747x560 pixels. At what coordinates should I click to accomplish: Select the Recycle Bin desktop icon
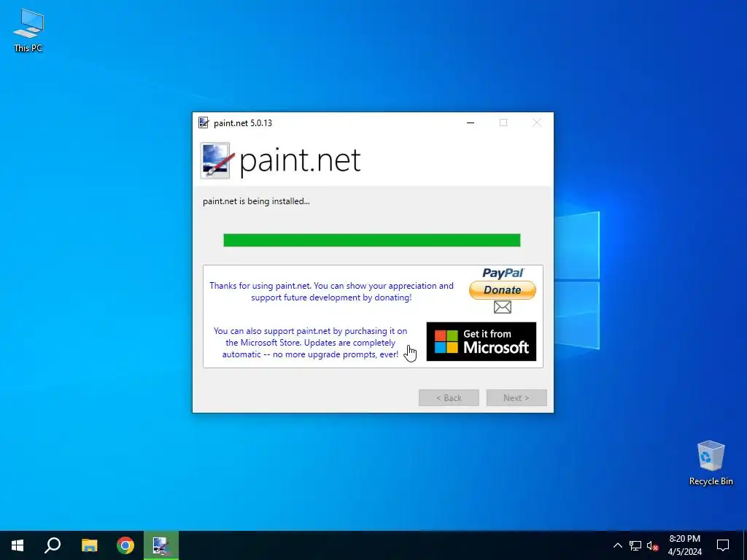click(711, 463)
